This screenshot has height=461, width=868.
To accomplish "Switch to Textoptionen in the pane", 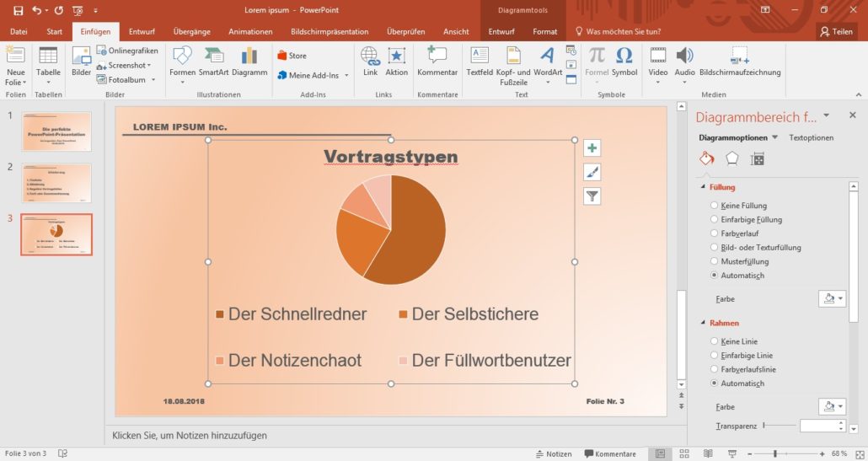I will click(811, 137).
